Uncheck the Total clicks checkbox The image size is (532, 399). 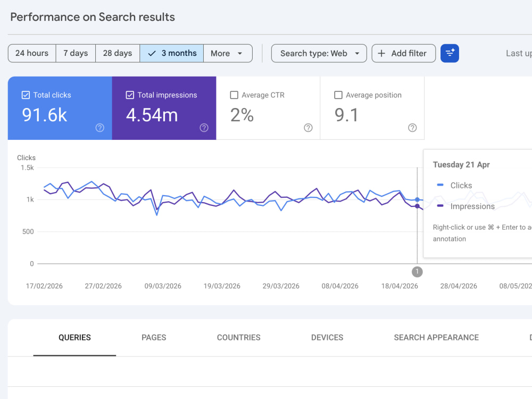coord(26,95)
